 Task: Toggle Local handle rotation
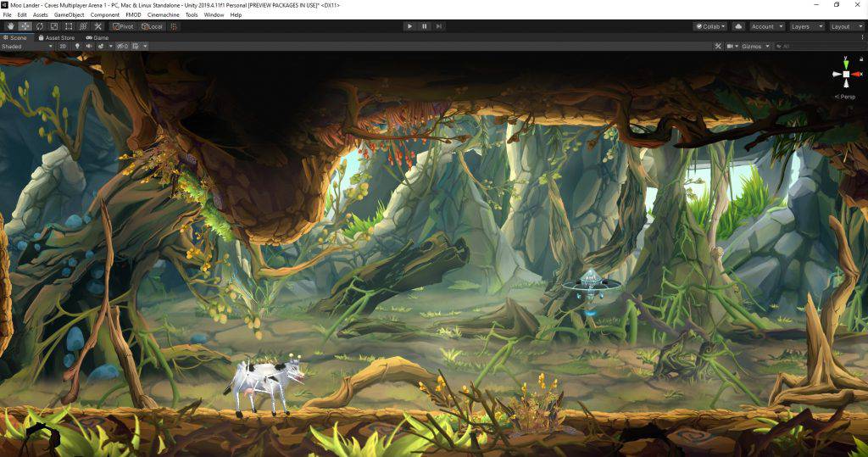pos(152,26)
